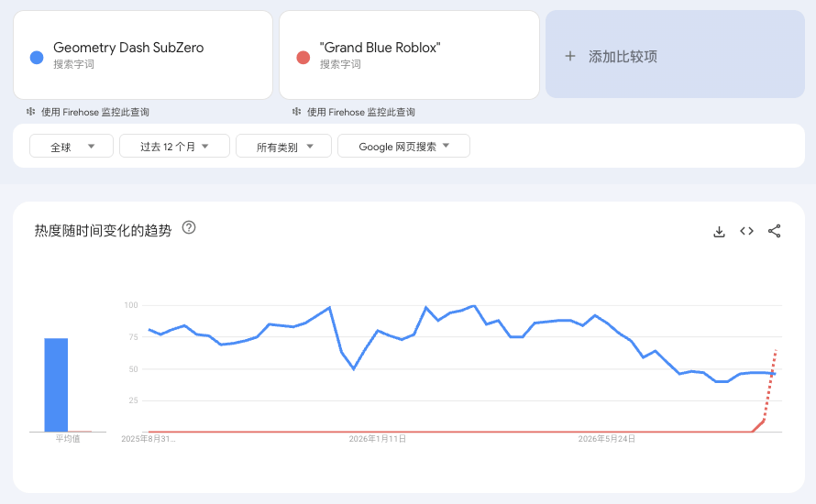This screenshot has width=816, height=504.
Task: Click the plus icon to add comparison
Action: (570, 56)
